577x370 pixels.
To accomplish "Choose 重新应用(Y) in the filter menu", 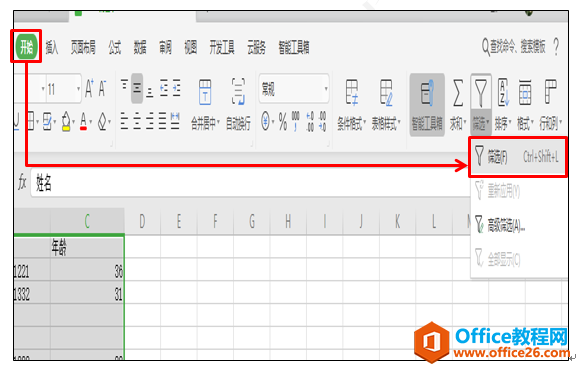I will click(x=518, y=191).
